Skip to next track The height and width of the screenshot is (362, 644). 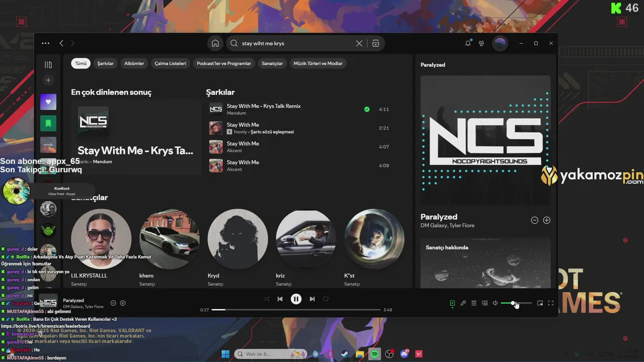[x=312, y=299]
